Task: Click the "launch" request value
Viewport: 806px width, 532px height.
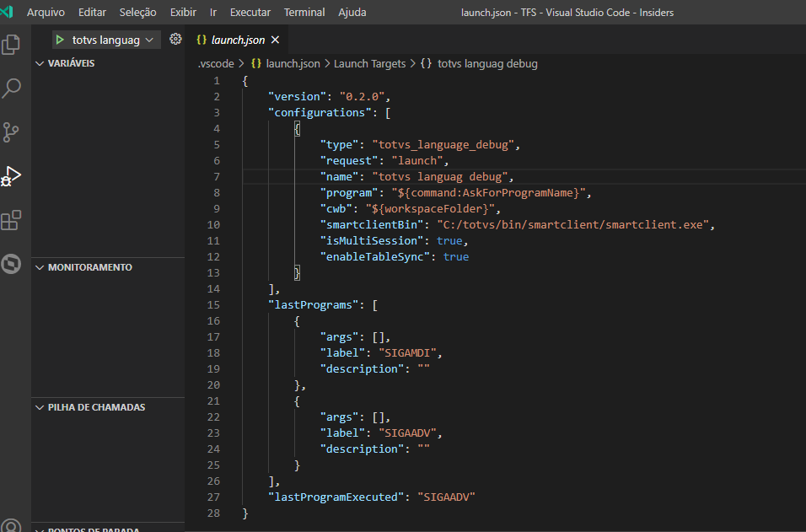Action: tap(416, 160)
